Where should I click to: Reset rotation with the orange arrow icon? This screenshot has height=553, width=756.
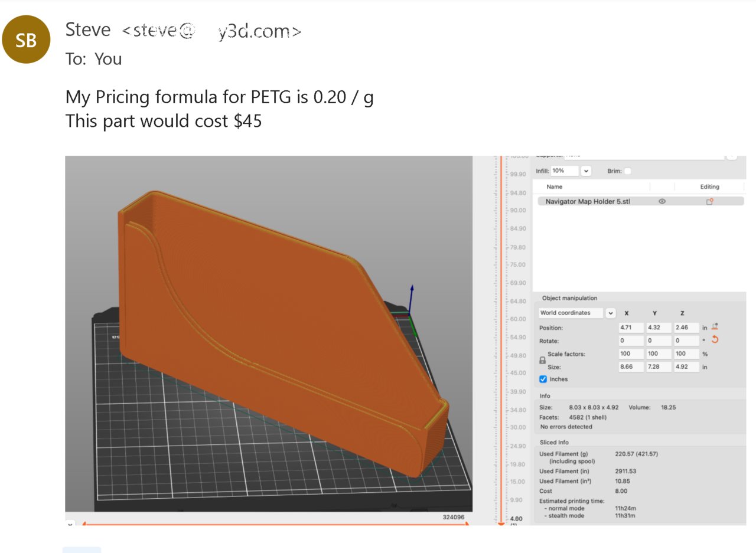point(715,339)
